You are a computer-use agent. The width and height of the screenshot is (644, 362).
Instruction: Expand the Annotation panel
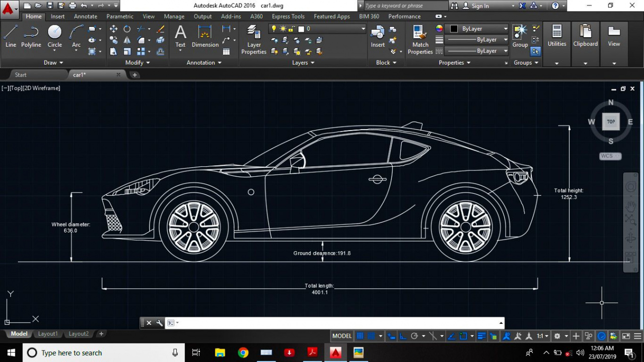click(x=204, y=63)
